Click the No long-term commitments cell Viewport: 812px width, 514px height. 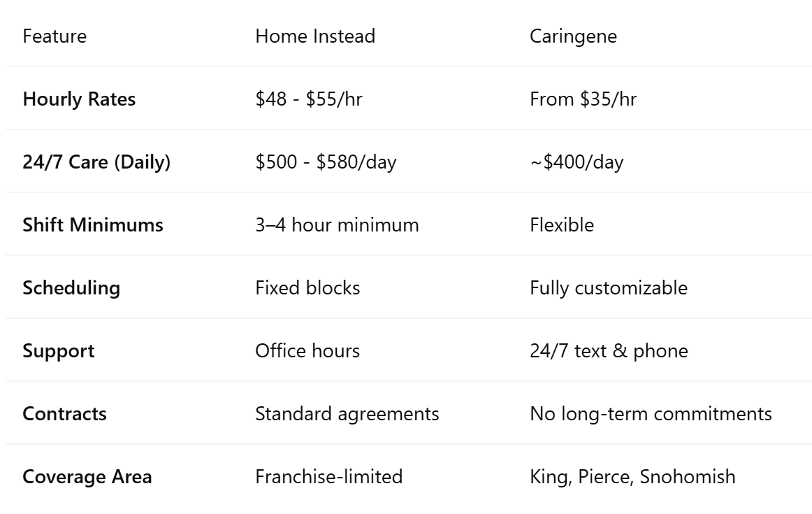(x=651, y=414)
